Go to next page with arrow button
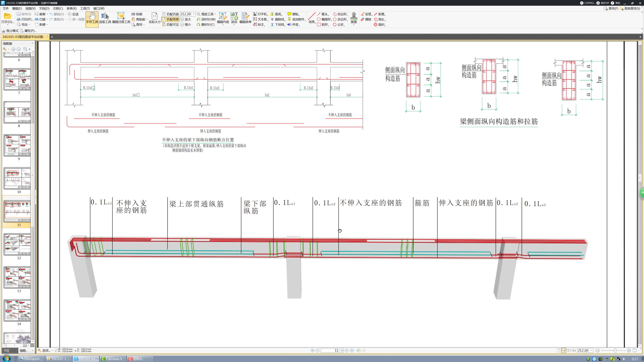The image size is (644, 362). [x=346, y=350]
